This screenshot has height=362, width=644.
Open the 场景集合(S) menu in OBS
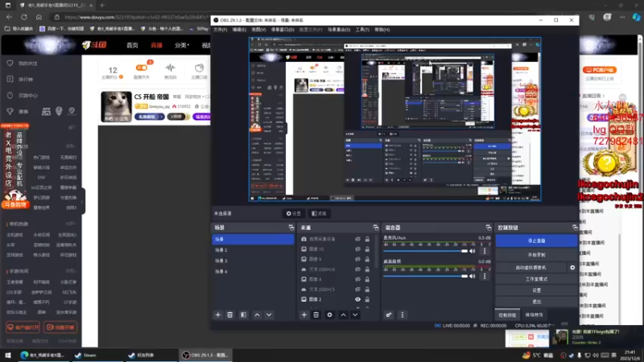point(339,30)
